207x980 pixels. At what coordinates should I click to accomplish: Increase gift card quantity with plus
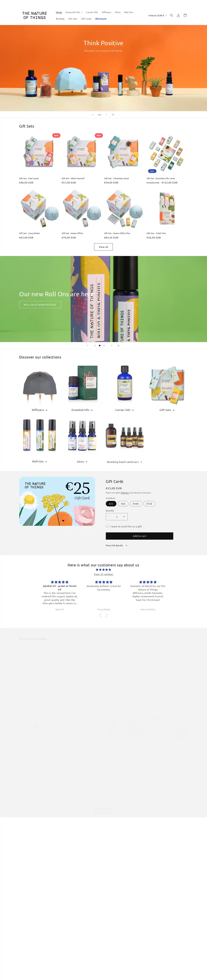(x=124, y=516)
